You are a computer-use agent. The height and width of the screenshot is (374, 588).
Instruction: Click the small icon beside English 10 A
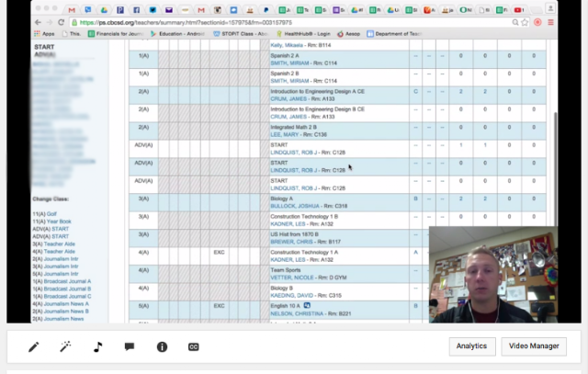[x=307, y=306]
